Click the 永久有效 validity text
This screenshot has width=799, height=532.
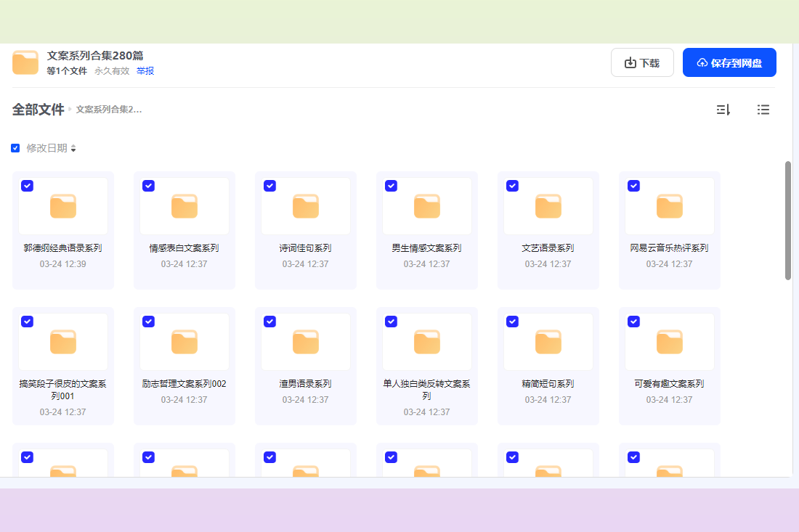tap(112, 70)
